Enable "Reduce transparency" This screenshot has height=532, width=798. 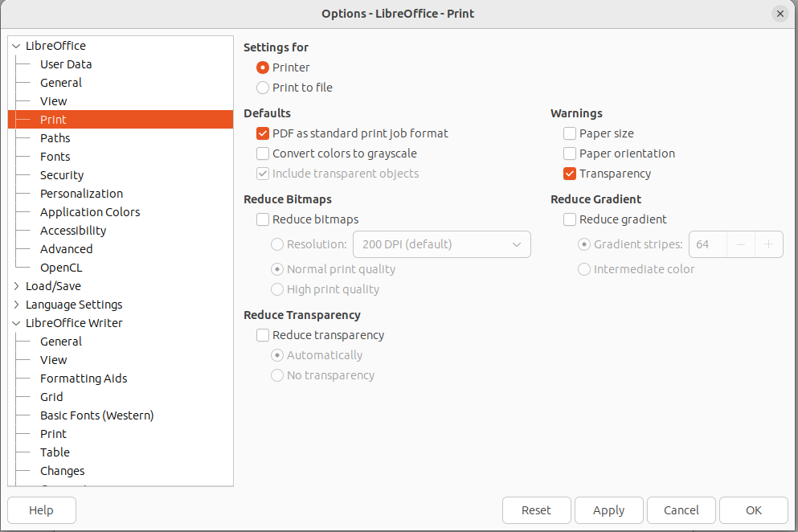262,334
